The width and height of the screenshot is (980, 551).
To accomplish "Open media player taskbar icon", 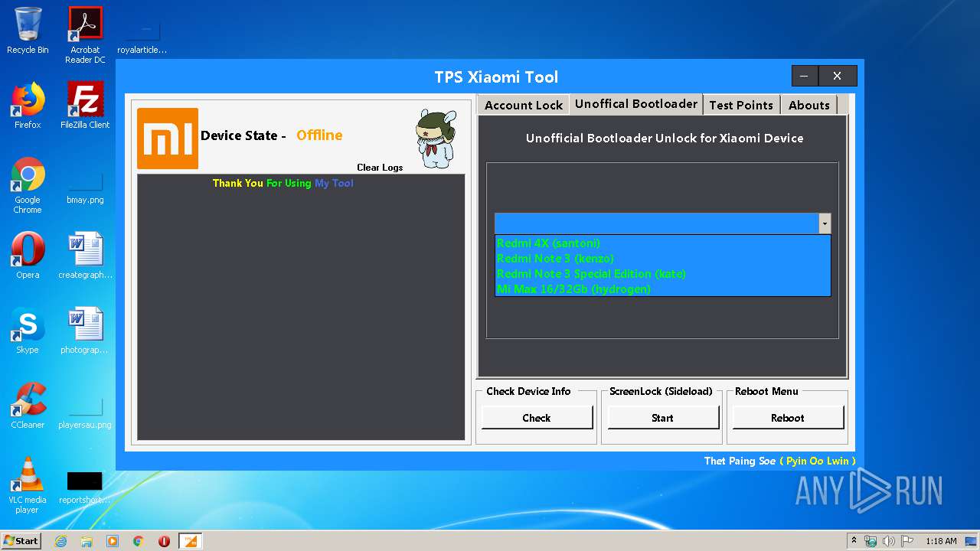I will 113,541.
